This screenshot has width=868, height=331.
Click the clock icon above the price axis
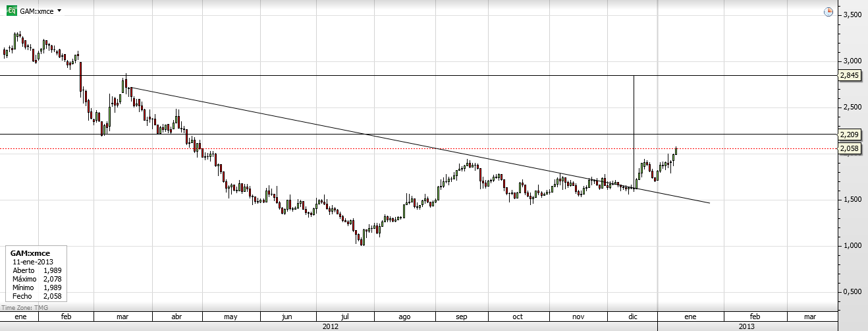[828, 11]
